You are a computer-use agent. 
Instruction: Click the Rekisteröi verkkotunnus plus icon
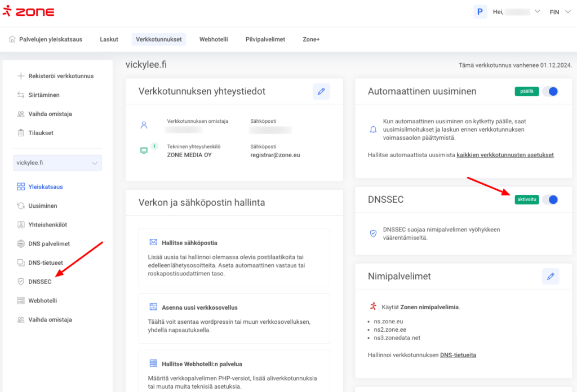[21, 76]
